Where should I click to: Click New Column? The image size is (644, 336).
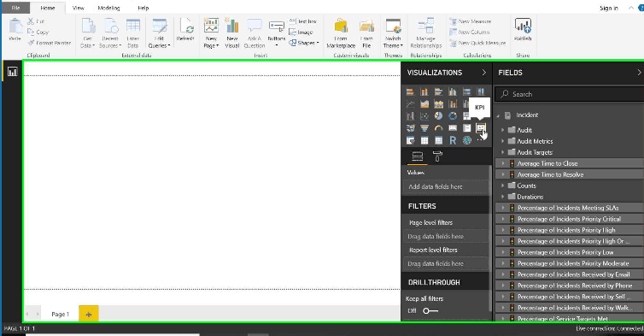coord(470,32)
